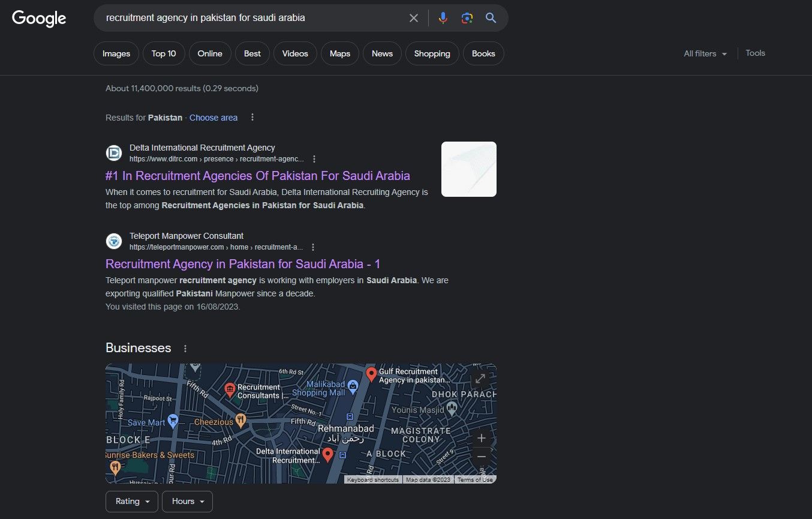Zoom out on the businesses map

click(481, 457)
